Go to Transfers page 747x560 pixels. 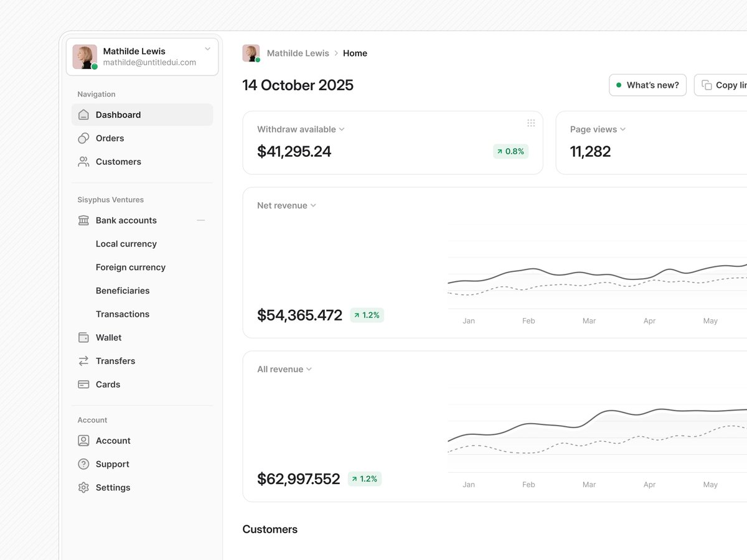pos(143,361)
